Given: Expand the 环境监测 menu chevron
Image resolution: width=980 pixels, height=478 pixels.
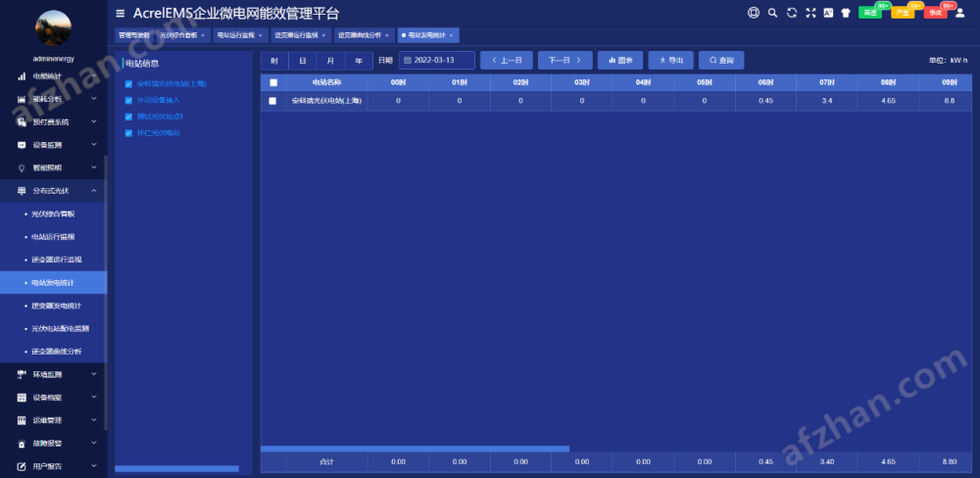Looking at the screenshot, I should (94, 374).
